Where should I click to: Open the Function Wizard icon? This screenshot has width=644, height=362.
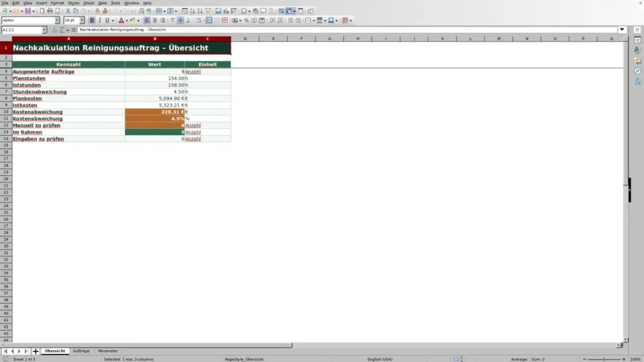pos(54,30)
